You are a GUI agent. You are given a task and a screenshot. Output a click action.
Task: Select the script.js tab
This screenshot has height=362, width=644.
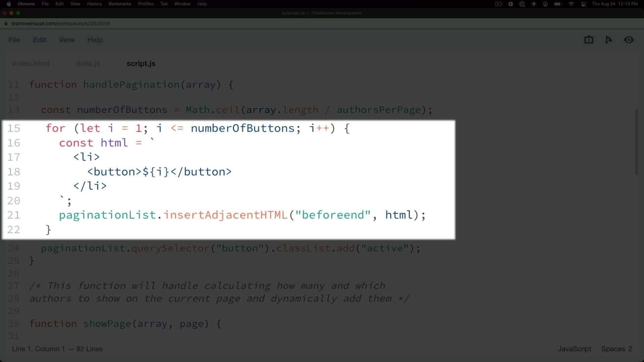click(141, 64)
